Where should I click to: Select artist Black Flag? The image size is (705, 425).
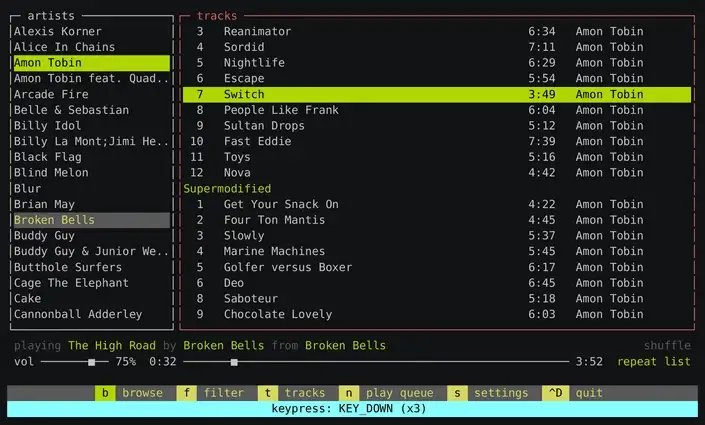coord(91,157)
